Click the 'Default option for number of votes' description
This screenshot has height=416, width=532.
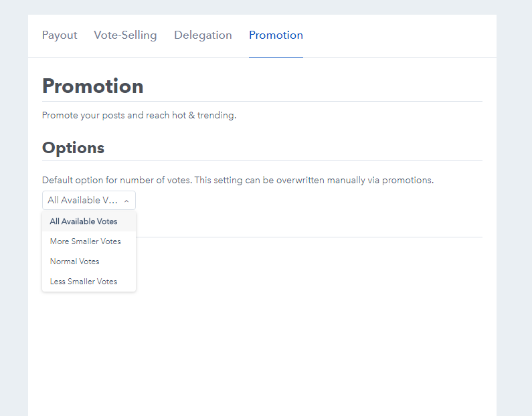(238, 181)
